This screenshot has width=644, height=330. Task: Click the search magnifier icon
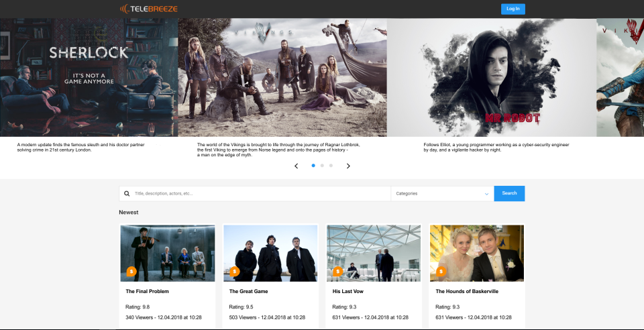pos(127,193)
